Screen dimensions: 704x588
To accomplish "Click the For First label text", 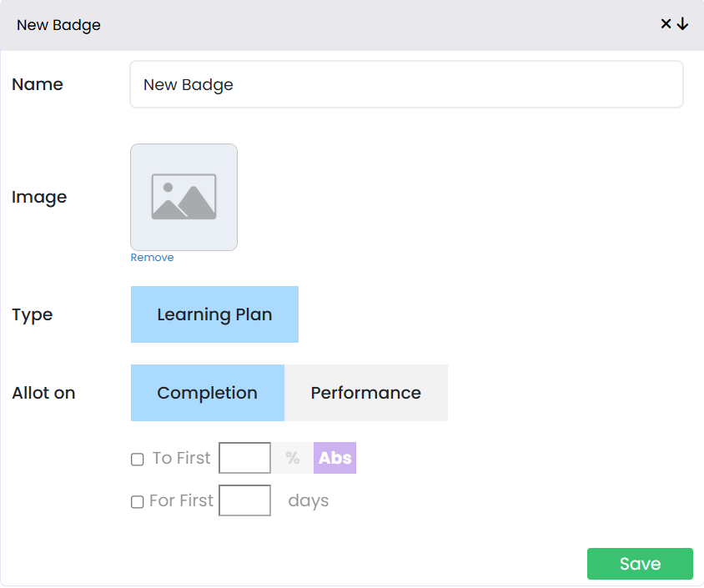I will [181, 501].
